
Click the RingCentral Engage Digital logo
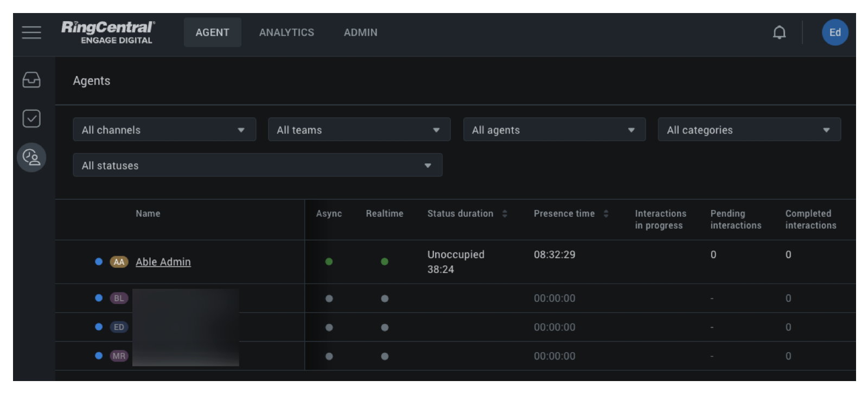[x=108, y=33]
